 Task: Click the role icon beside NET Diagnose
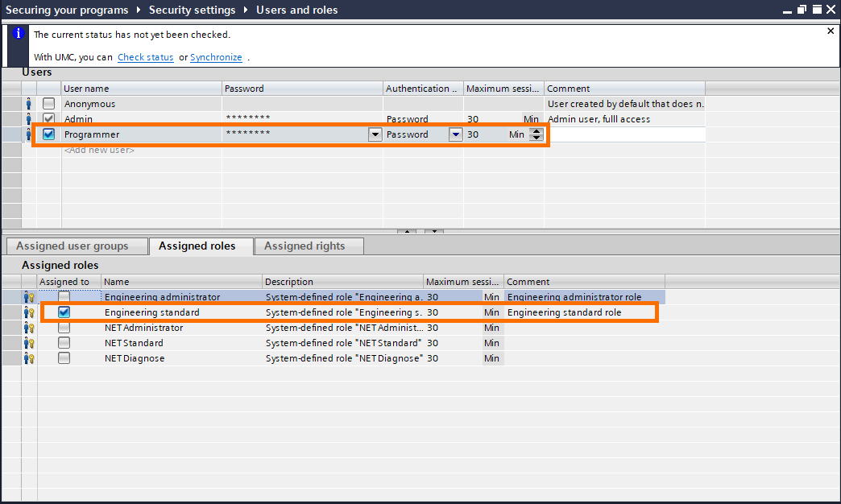[28, 358]
